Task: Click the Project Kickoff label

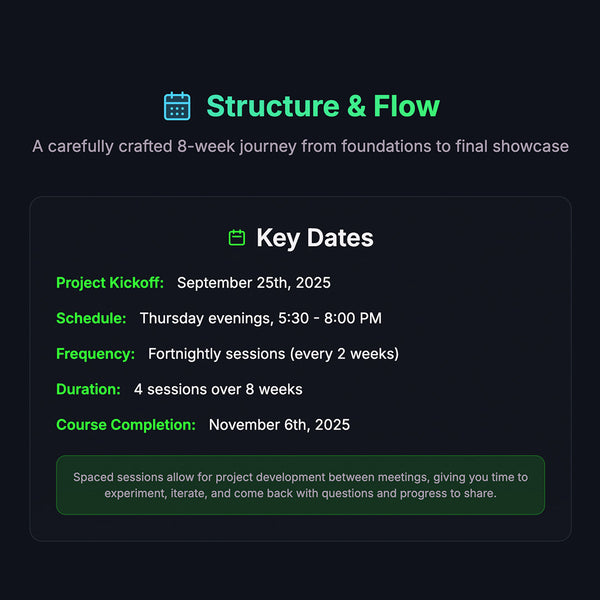Action: tap(110, 283)
